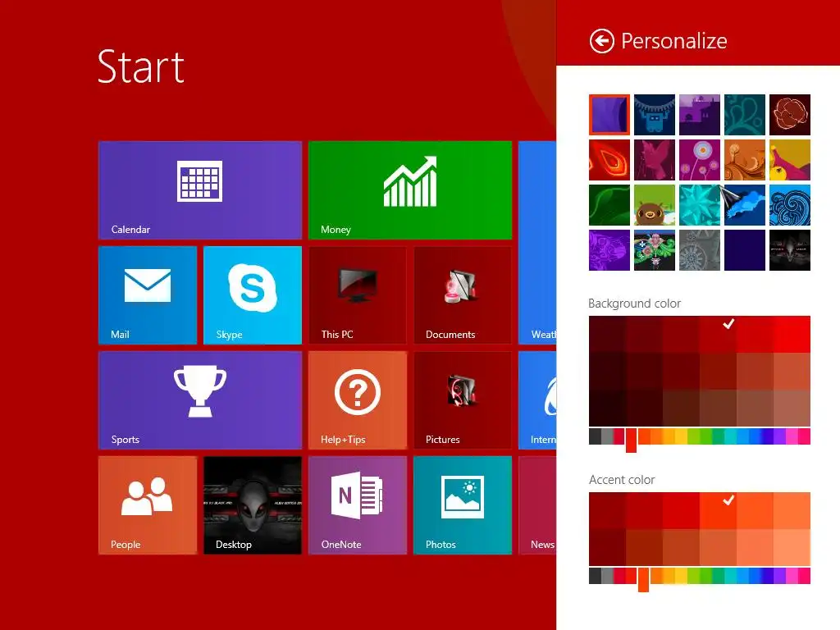Open the Photos tile
Image resolution: width=840 pixels, height=630 pixels.
[463, 505]
